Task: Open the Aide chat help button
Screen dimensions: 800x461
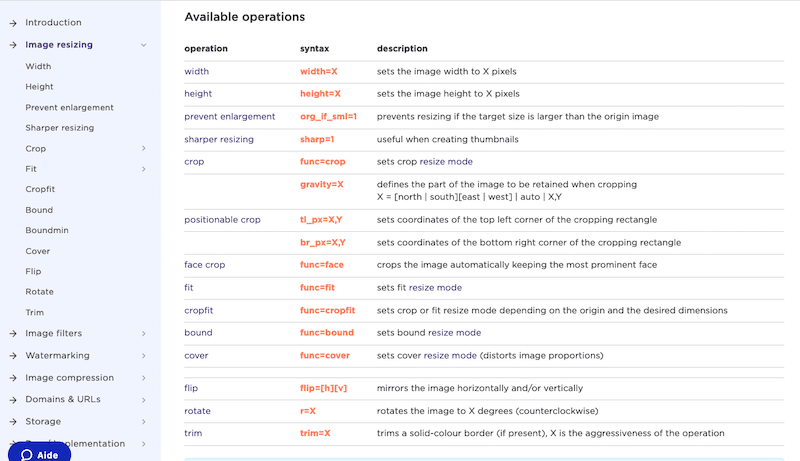Action: (x=39, y=453)
